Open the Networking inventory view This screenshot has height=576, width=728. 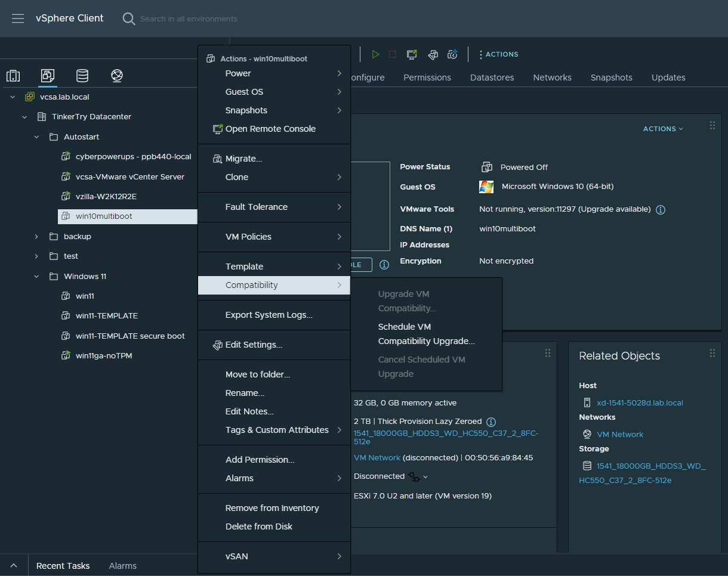click(117, 76)
